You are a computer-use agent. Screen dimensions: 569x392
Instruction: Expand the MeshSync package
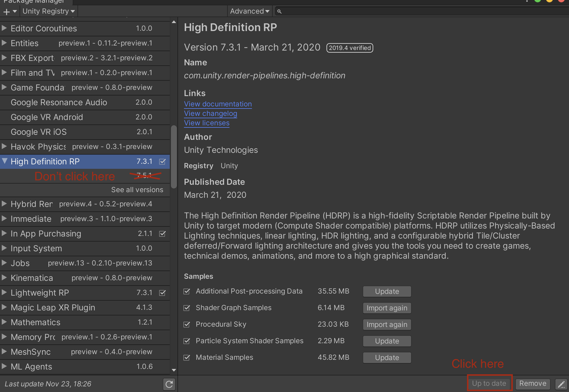point(4,351)
